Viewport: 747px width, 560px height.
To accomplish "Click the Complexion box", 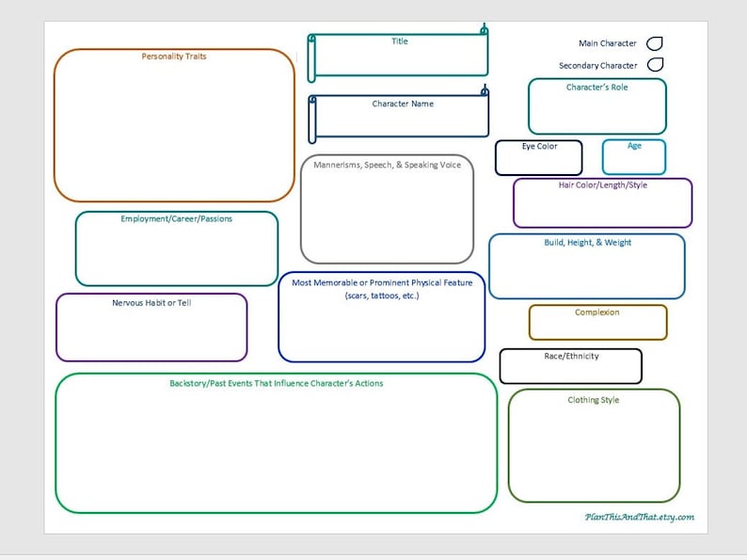I will click(598, 322).
